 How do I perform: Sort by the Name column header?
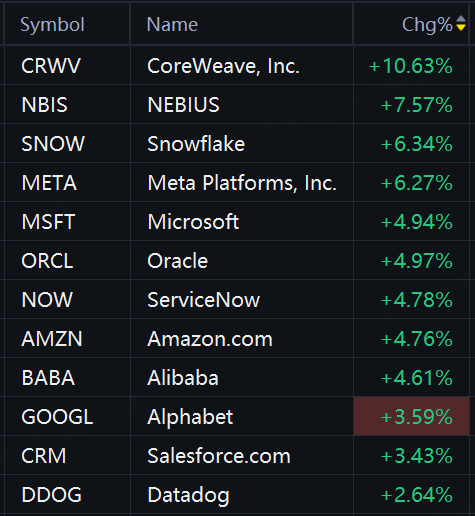172,25
